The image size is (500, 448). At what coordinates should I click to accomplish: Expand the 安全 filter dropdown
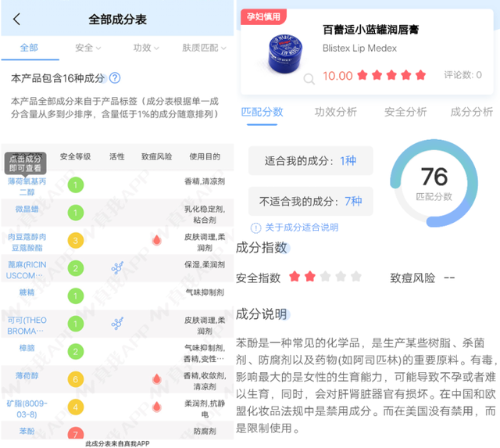coord(88,48)
